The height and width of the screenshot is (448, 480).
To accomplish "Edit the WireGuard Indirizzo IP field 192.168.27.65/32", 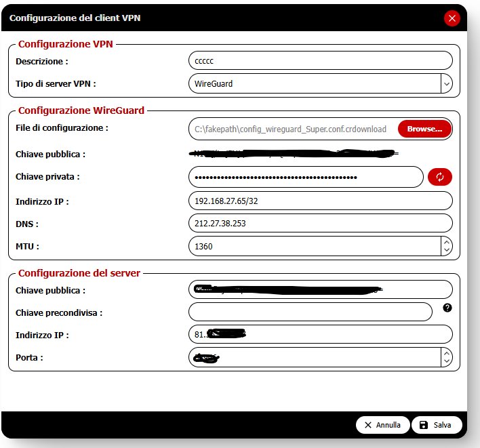I will [x=321, y=201].
